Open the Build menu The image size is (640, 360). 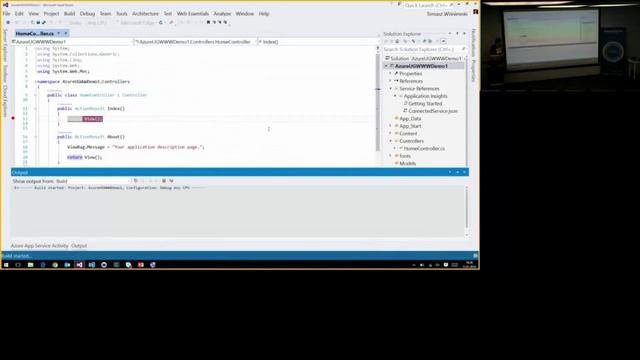click(69, 13)
